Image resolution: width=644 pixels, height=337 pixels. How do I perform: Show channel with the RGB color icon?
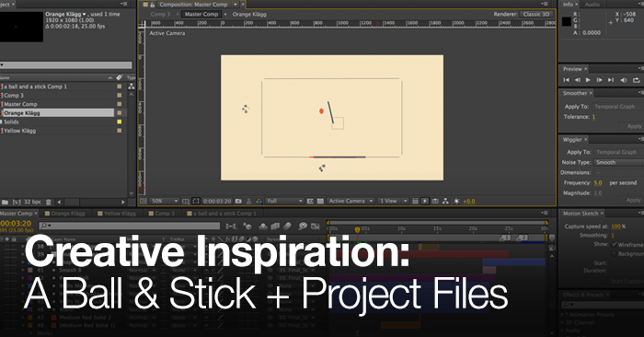click(x=259, y=202)
